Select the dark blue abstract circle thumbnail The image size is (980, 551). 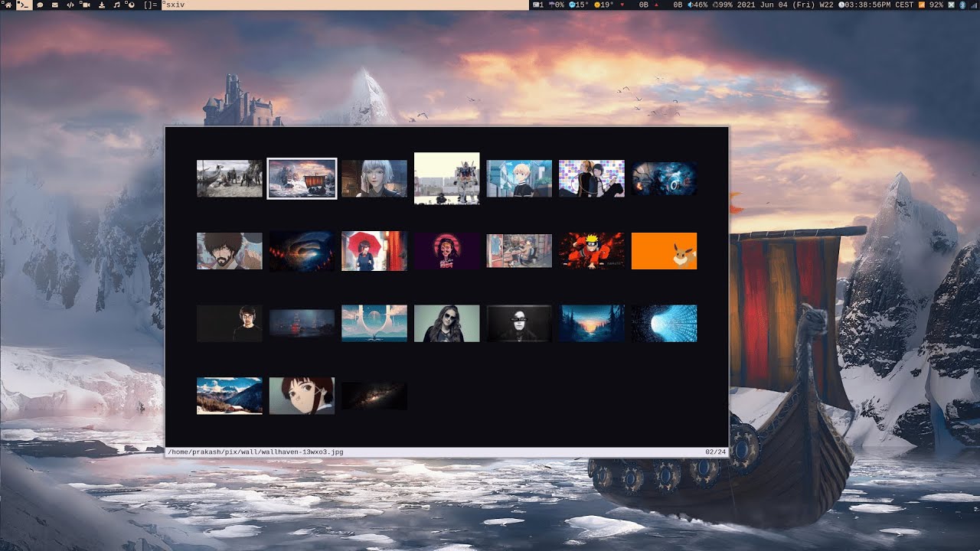coord(664,178)
